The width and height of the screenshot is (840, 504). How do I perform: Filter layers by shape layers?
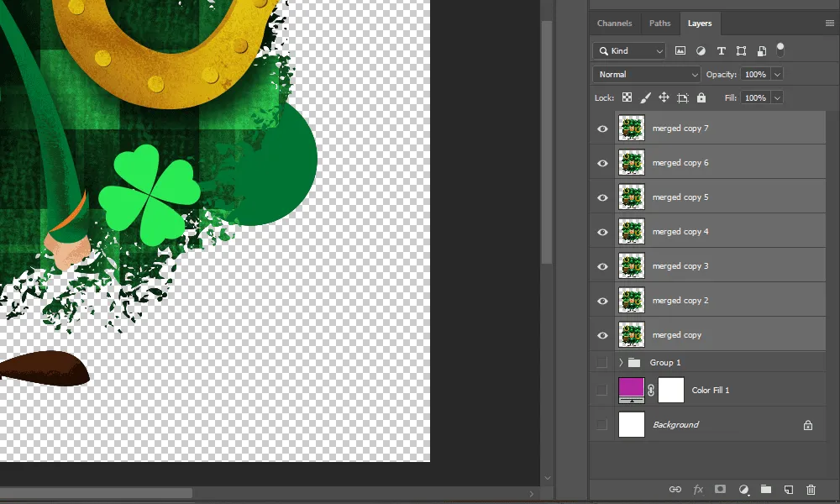(x=741, y=51)
